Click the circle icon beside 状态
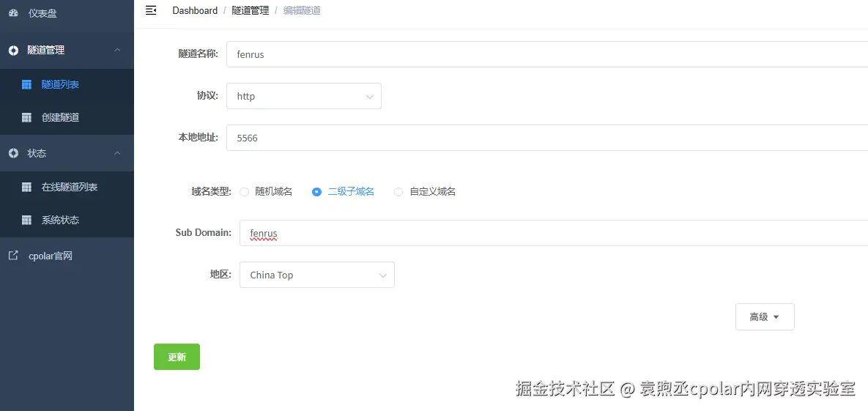The height and width of the screenshot is (411, 868). [x=13, y=153]
